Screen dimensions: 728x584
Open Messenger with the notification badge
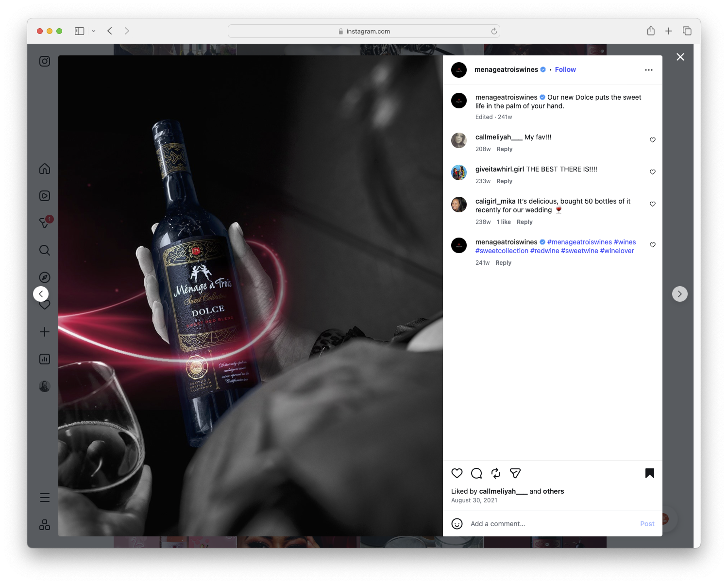coord(44,223)
